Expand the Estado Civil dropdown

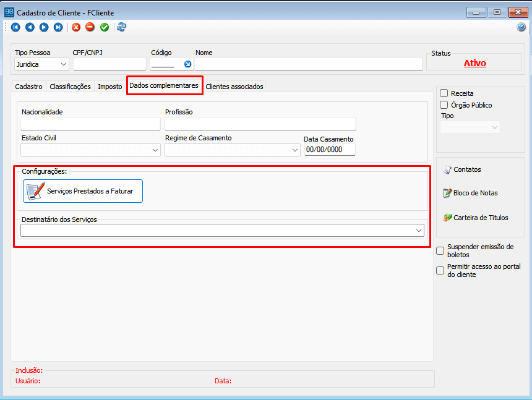(x=90, y=150)
